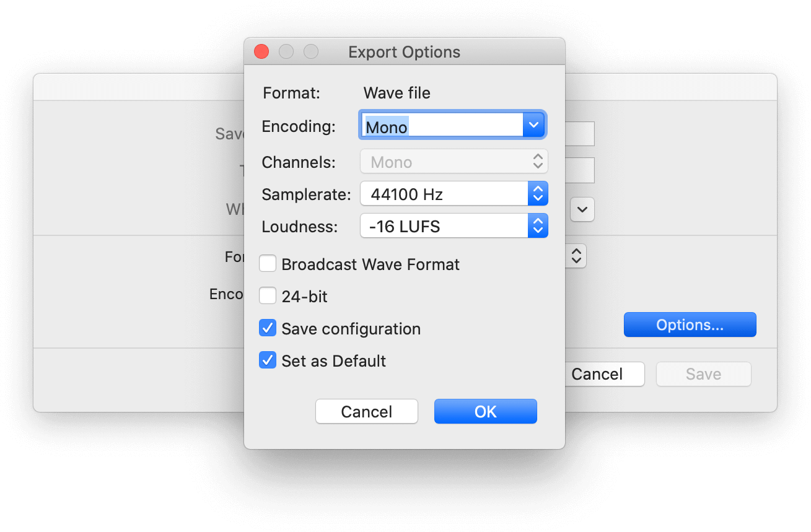The height and width of the screenshot is (532, 811).
Task: Click the chevron next to the Where field
Action: [581, 209]
